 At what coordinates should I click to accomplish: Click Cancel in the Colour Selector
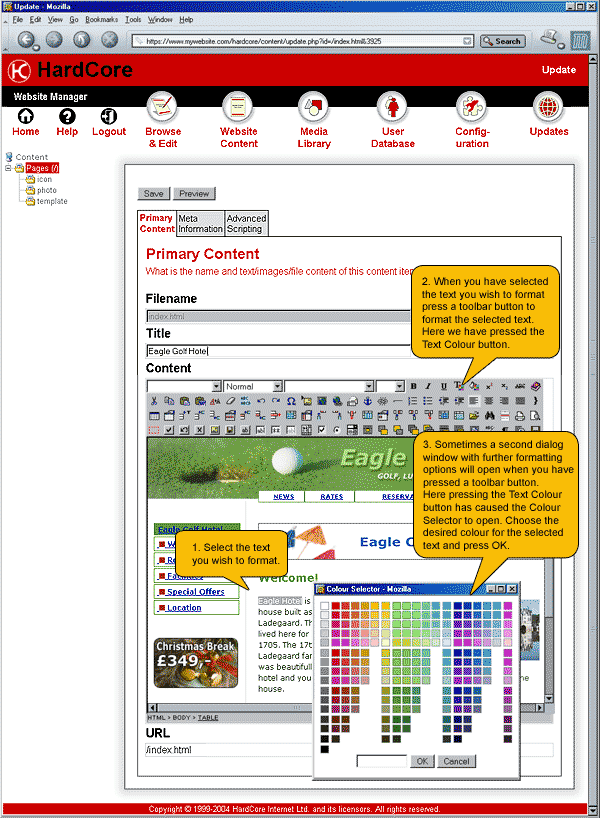coord(457,761)
